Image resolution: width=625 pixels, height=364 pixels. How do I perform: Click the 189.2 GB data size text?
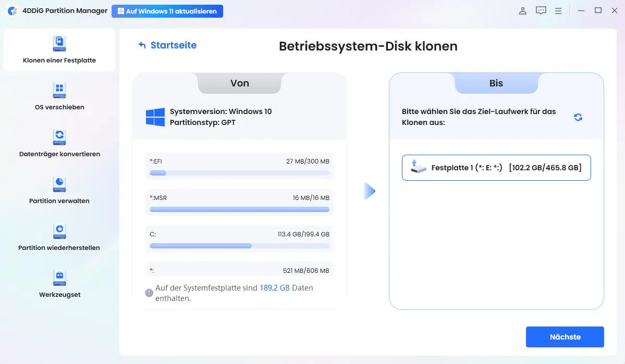tap(275, 288)
